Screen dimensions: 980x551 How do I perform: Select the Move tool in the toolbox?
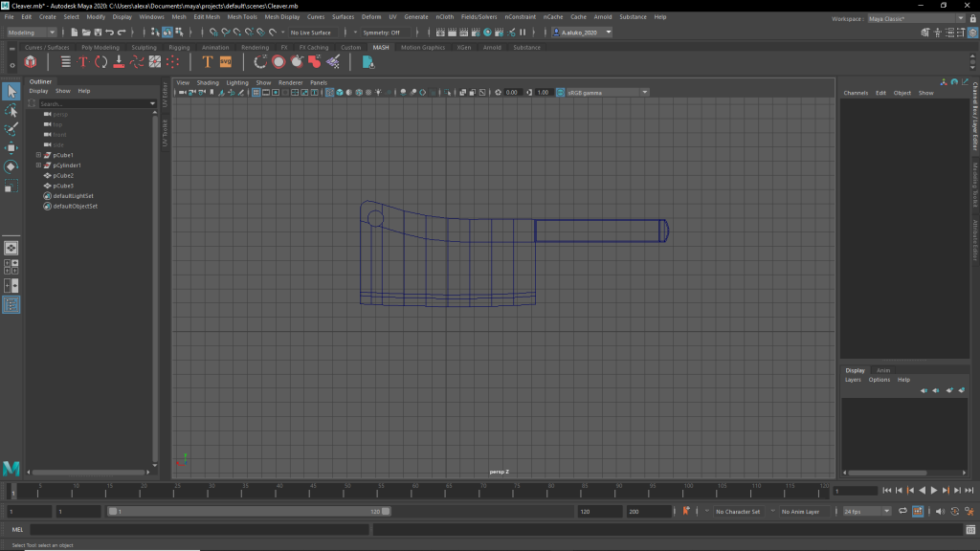[11, 148]
